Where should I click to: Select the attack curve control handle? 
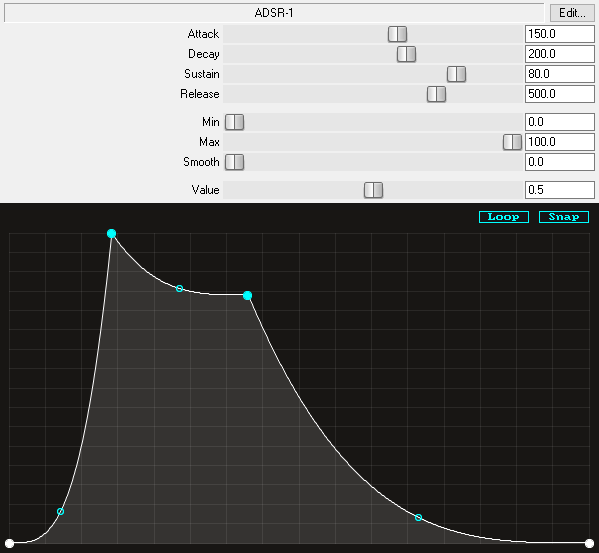click(60, 511)
